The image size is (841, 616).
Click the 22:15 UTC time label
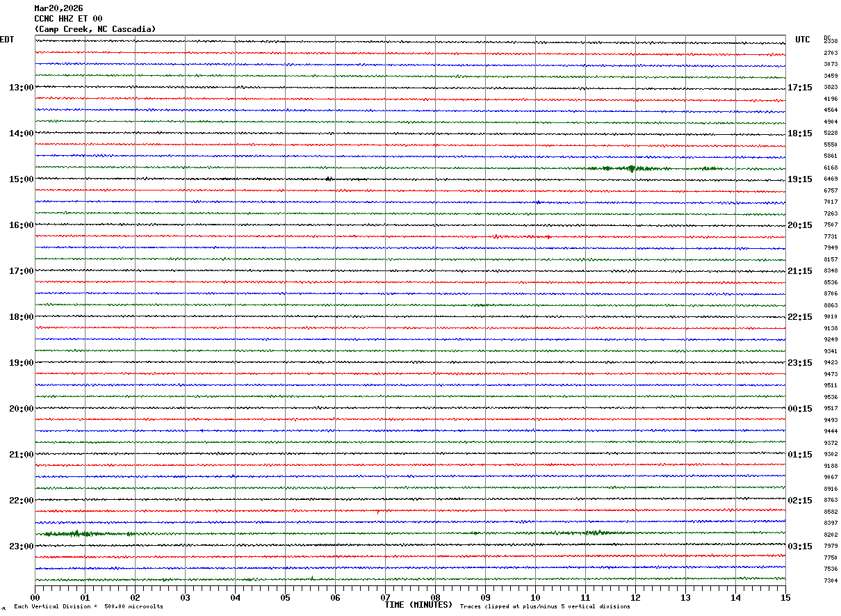coord(800,317)
